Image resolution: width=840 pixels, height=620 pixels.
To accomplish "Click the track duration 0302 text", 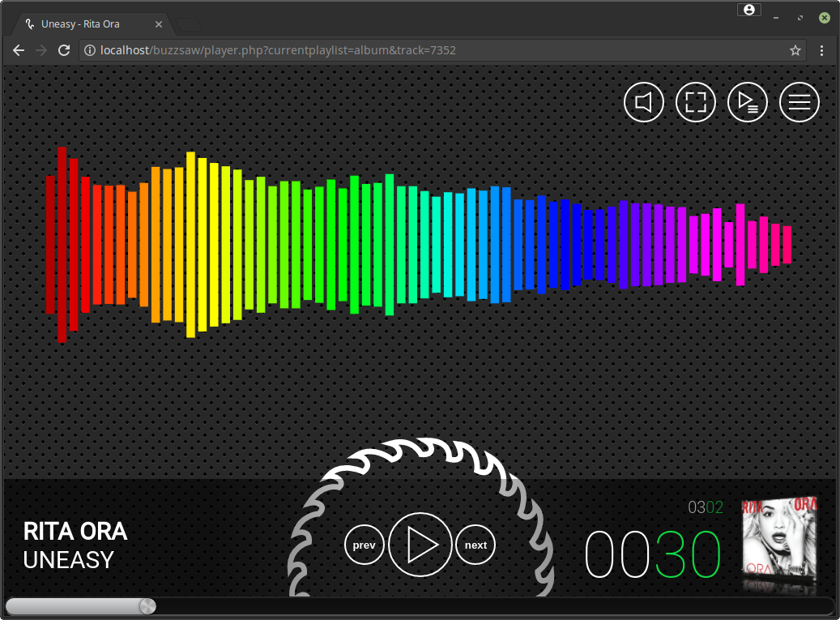I will (706, 507).
